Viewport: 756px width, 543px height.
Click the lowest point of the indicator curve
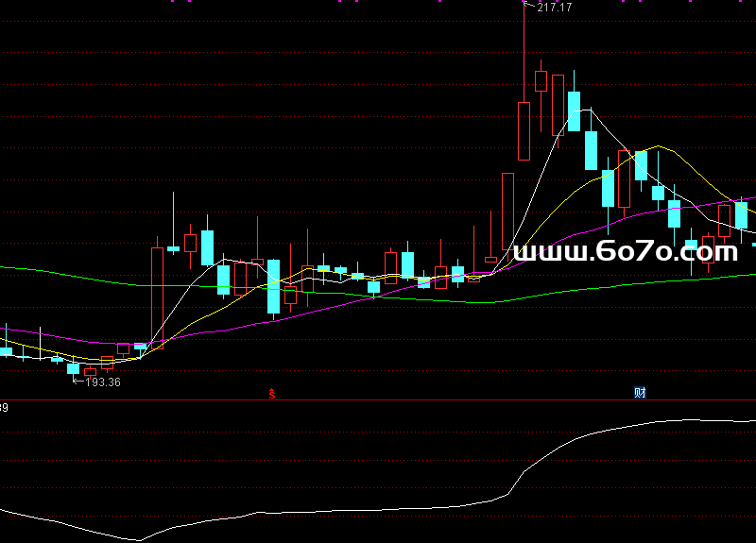point(140,540)
